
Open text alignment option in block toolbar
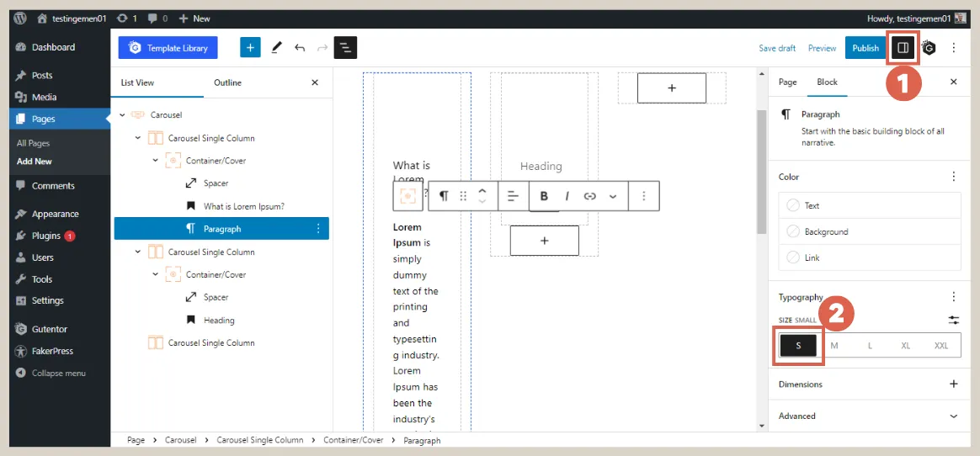pyautogui.click(x=513, y=196)
